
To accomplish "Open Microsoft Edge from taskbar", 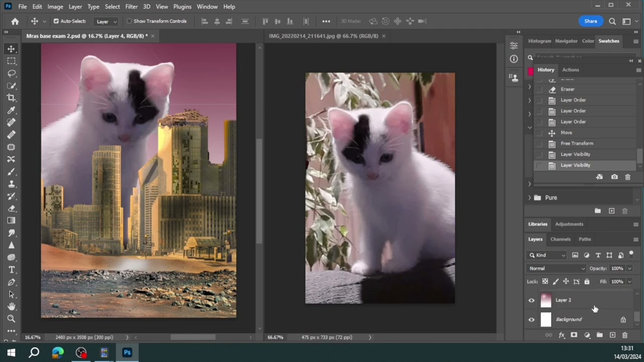I will (x=58, y=352).
